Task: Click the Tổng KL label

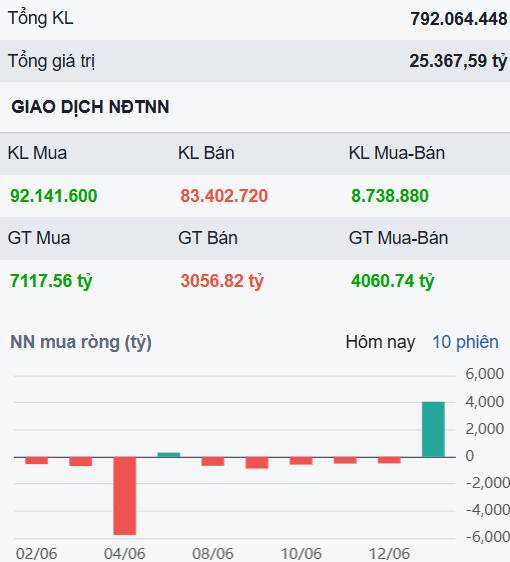Action: click(x=40, y=18)
